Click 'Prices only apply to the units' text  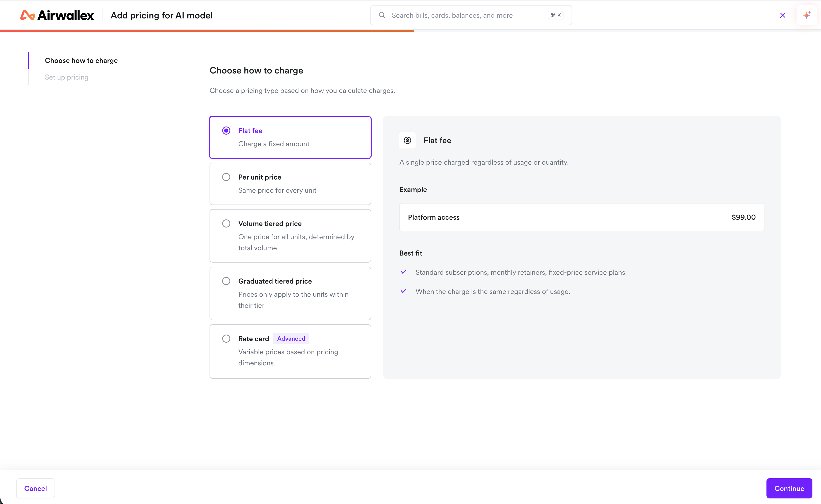point(293,300)
